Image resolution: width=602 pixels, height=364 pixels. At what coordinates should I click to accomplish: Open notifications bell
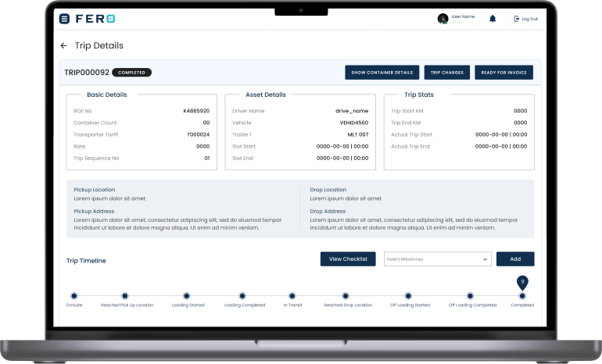click(x=493, y=19)
